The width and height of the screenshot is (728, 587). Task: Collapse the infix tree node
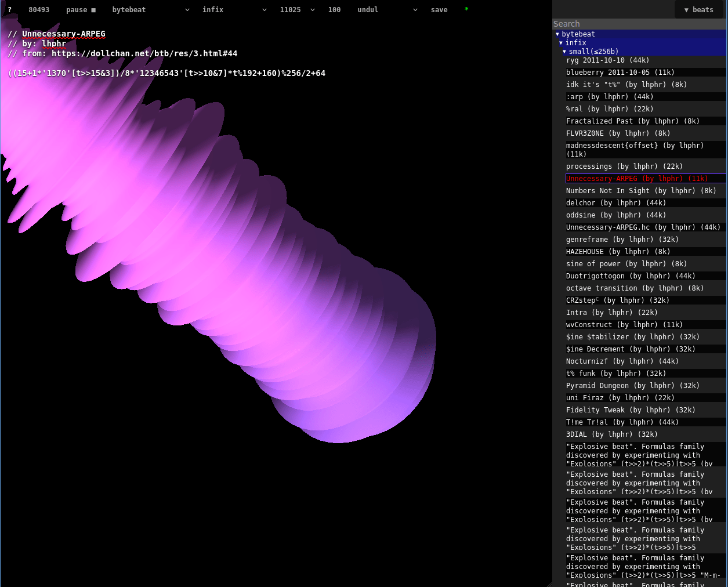(575, 43)
